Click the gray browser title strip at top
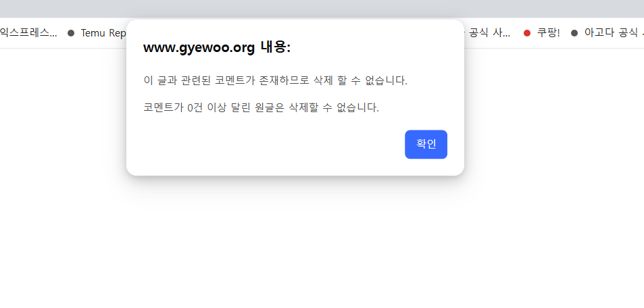The image size is (644, 308). (x=322, y=8)
